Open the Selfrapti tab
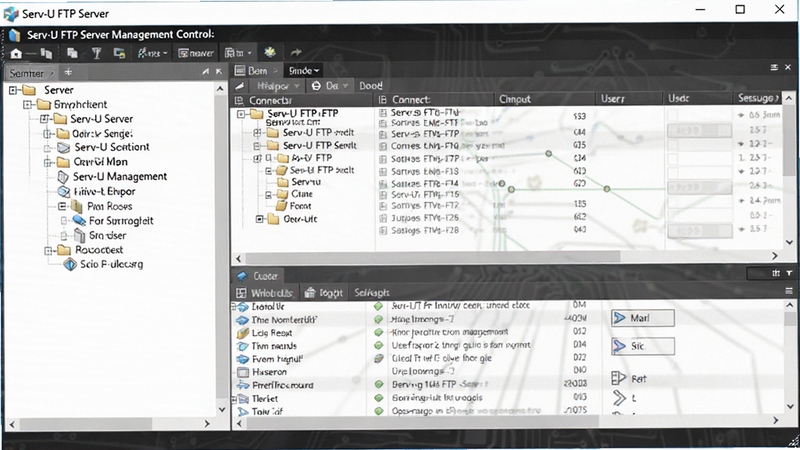Image resolution: width=800 pixels, height=450 pixels. [371, 293]
